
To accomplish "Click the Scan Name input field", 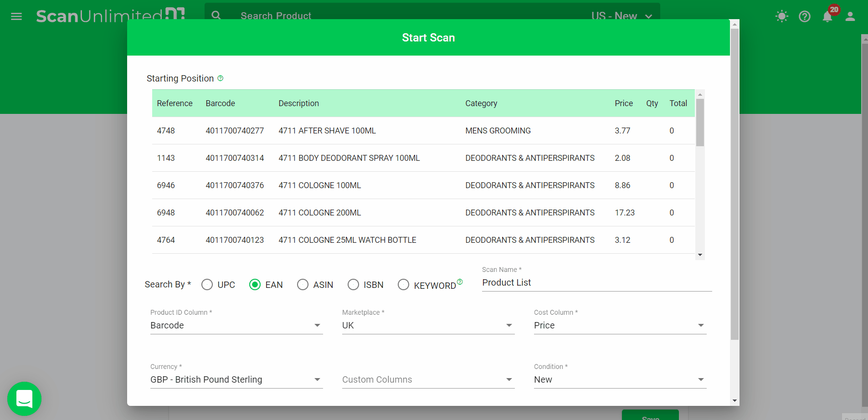I will 596,283.
